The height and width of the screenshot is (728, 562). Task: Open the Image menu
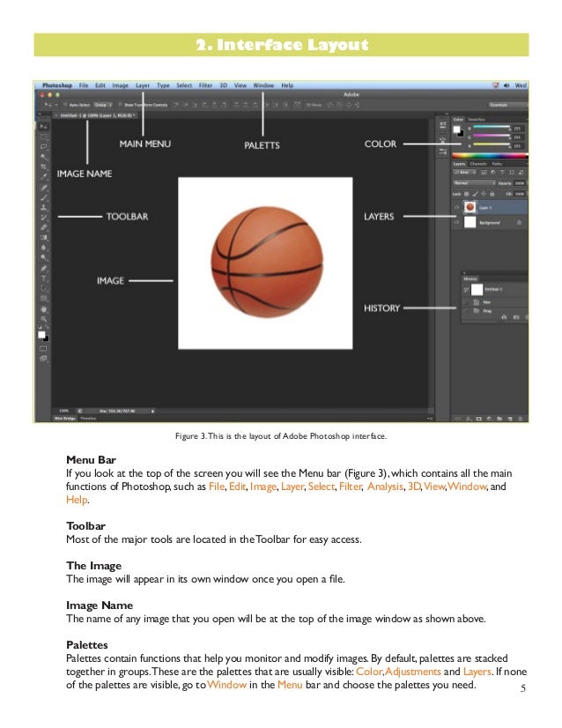tap(120, 85)
